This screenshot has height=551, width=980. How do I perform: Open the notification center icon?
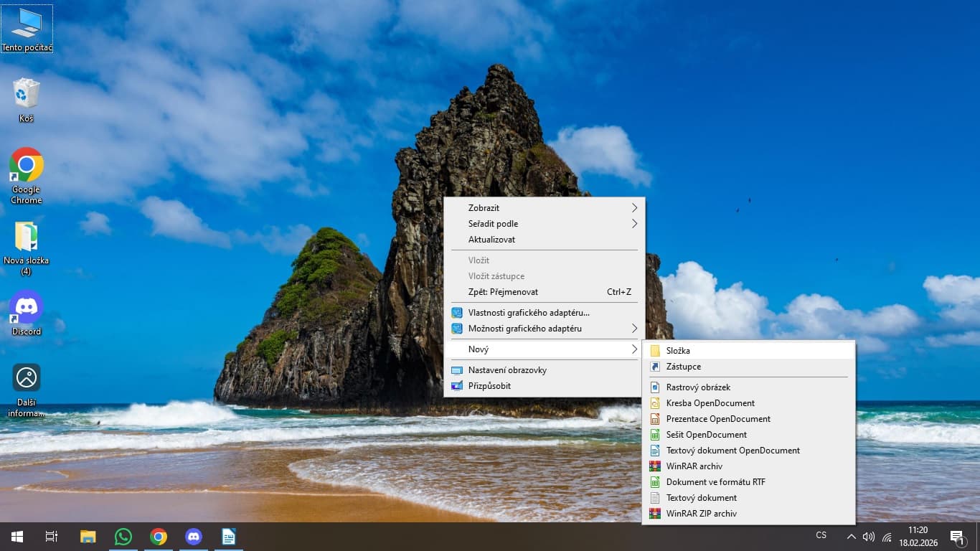tap(957, 537)
